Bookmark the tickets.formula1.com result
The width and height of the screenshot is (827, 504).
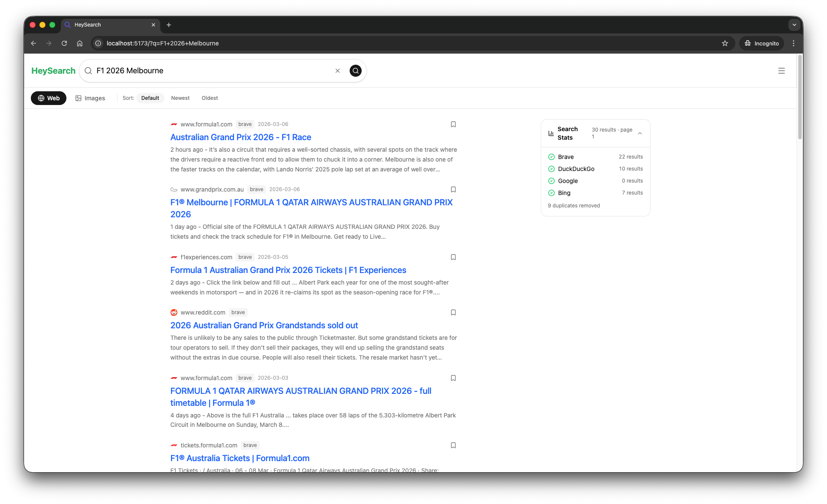coord(453,445)
